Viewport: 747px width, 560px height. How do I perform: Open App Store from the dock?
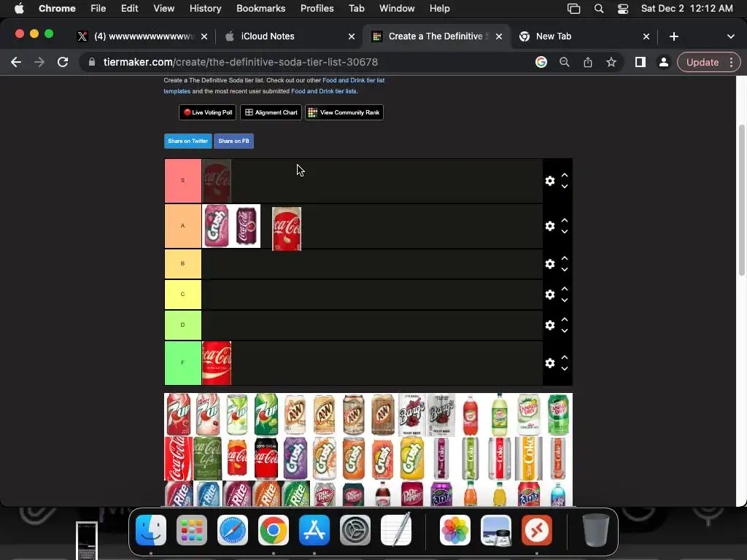coord(314,530)
